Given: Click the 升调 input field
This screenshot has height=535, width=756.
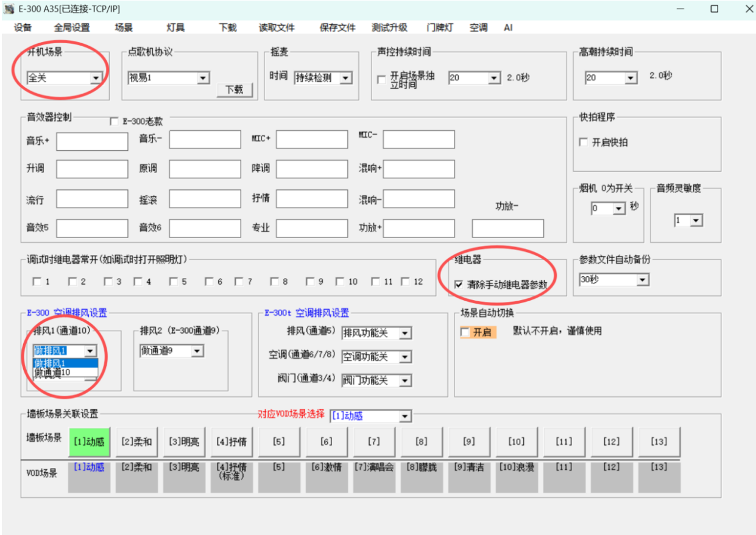Looking at the screenshot, I should [x=93, y=169].
